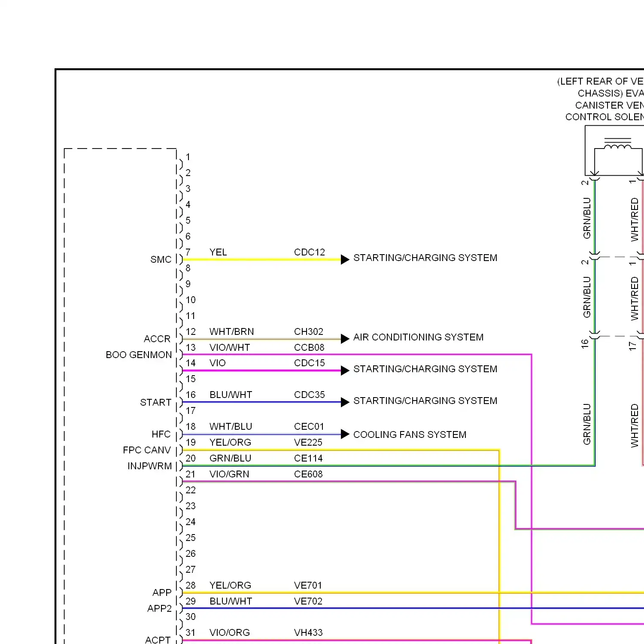Click the HFC pin label
Viewport: 644px width, 644px height.
[x=161, y=434]
